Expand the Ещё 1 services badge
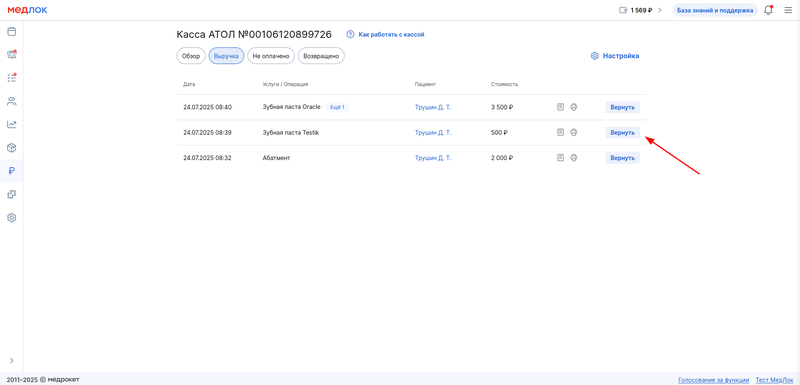Screen dimensions: 800x385 (337, 107)
